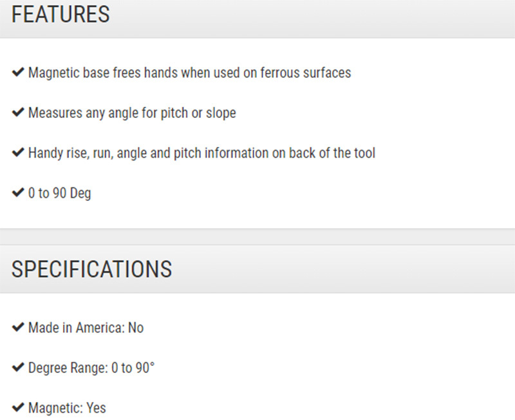This screenshot has width=515, height=420.
Task: Click the '0 to 90°' specification value
Action: [133, 368]
